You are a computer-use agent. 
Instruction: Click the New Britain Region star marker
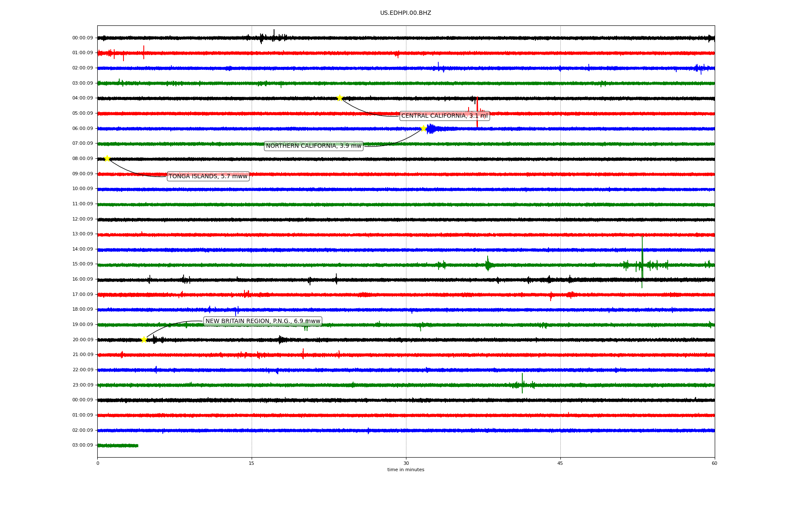[x=144, y=340]
